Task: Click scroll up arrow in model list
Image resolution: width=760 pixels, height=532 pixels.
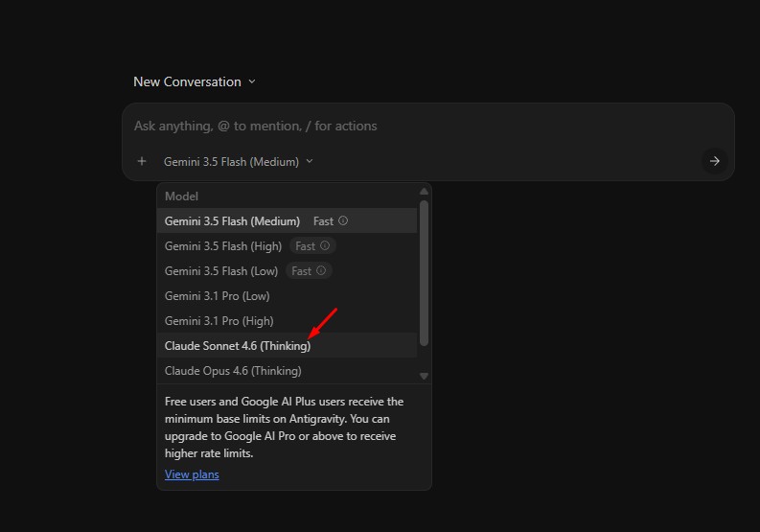Action: [424, 191]
